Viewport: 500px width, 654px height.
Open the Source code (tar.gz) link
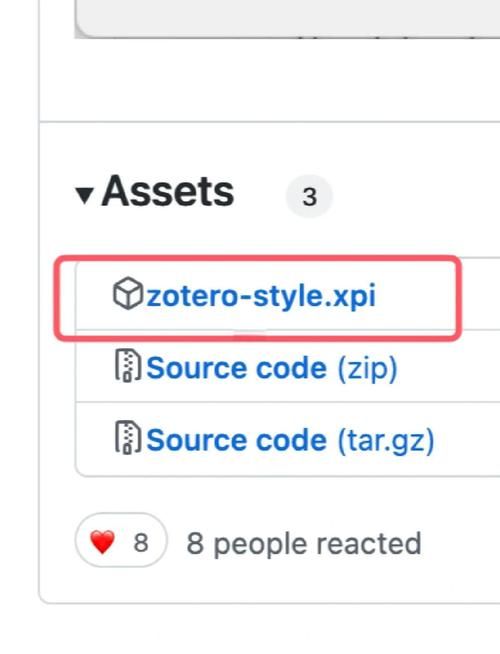coord(290,440)
